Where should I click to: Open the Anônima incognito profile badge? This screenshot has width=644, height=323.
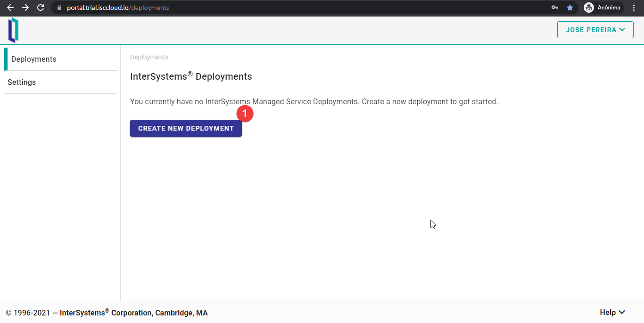pos(604,8)
